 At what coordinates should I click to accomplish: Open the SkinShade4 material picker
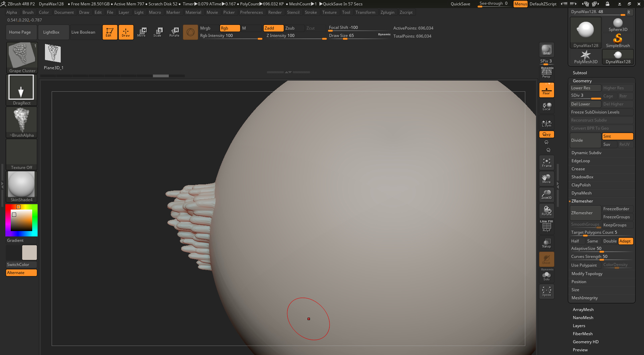(x=22, y=187)
